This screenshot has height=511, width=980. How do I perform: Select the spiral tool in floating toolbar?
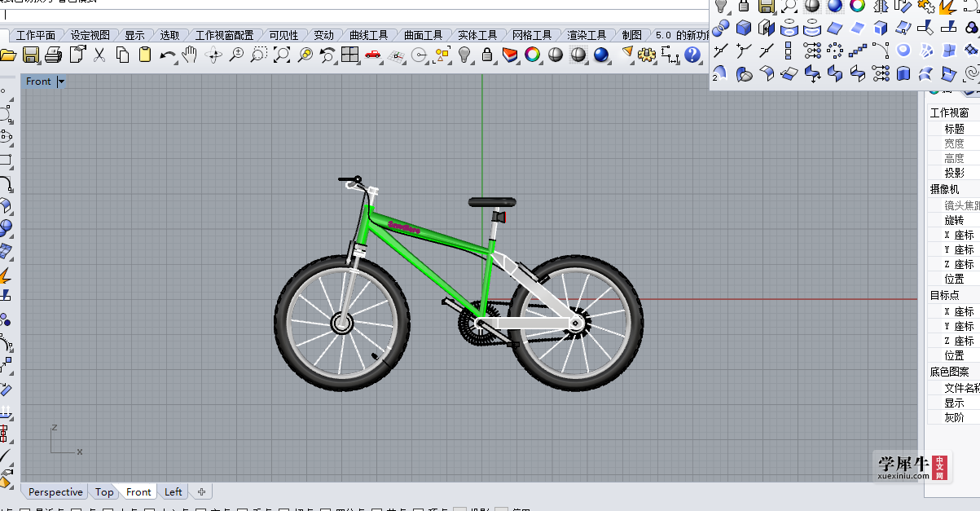click(x=972, y=74)
